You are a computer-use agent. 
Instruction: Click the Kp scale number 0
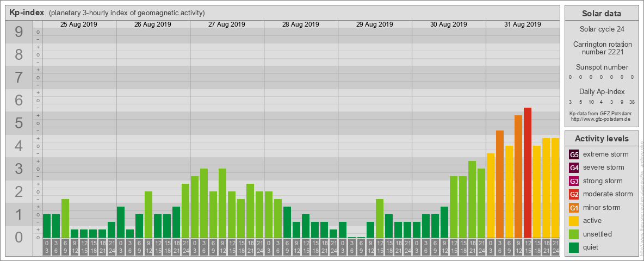coord(18,237)
